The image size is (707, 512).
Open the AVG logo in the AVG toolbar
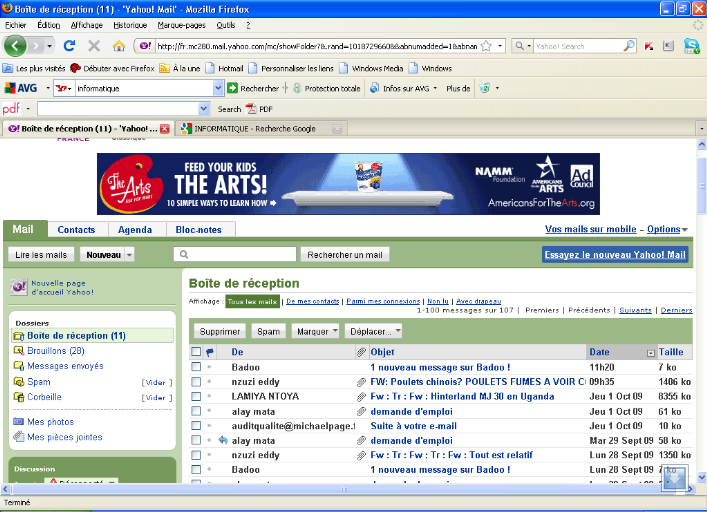(x=21, y=88)
